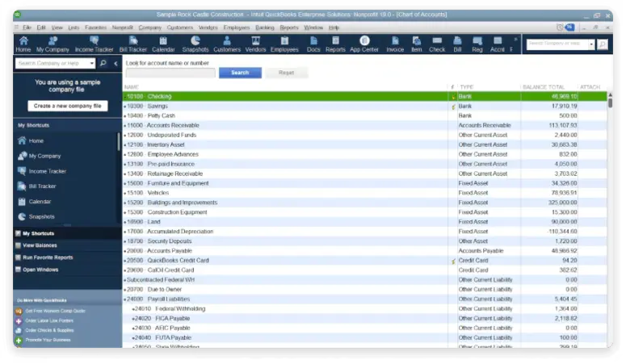Click the blue Search button
626x364 pixels.
click(x=240, y=73)
